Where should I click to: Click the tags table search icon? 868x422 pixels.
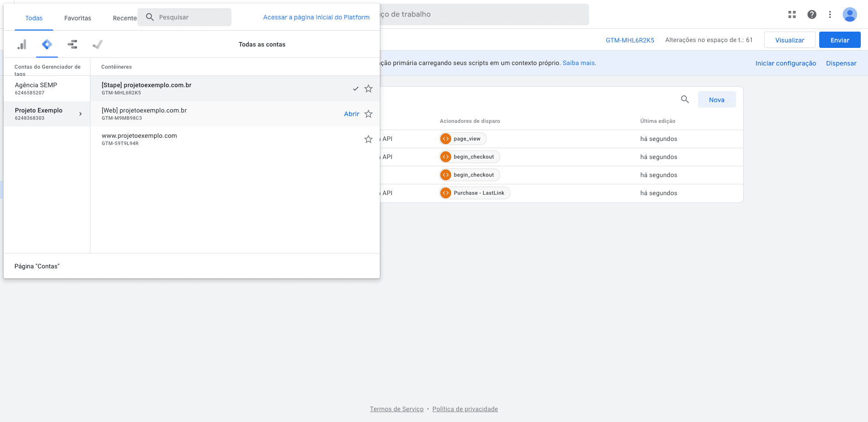pos(685,99)
